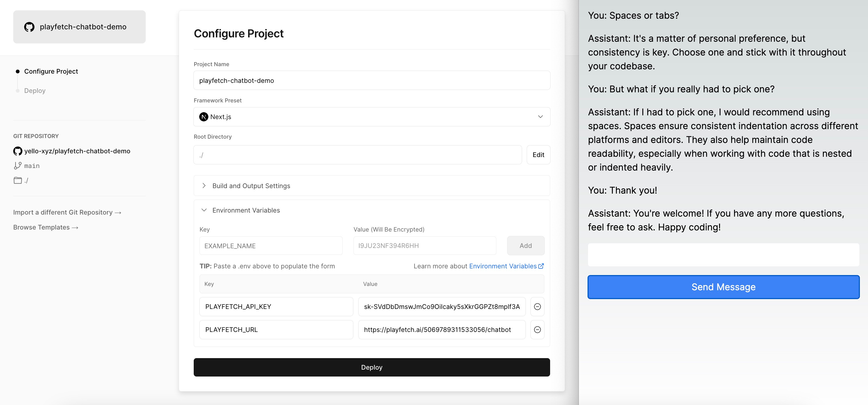Click the Next.js logo in Framework Preset
The width and height of the screenshot is (868, 405).
pos(203,117)
